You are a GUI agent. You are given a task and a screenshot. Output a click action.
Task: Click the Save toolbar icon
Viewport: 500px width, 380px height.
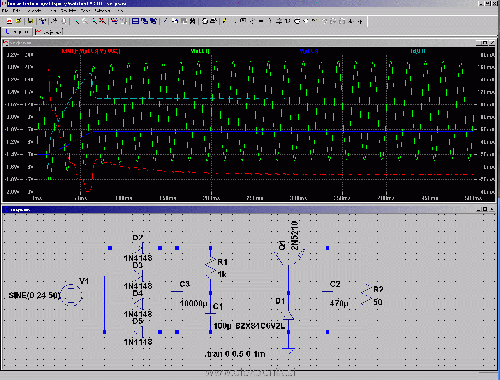click(x=30, y=21)
